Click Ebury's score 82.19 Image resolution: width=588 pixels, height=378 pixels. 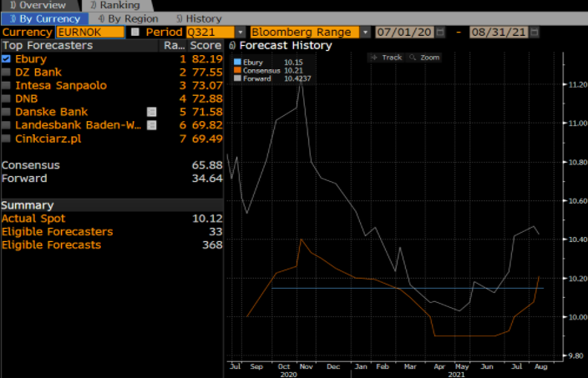tap(207, 58)
